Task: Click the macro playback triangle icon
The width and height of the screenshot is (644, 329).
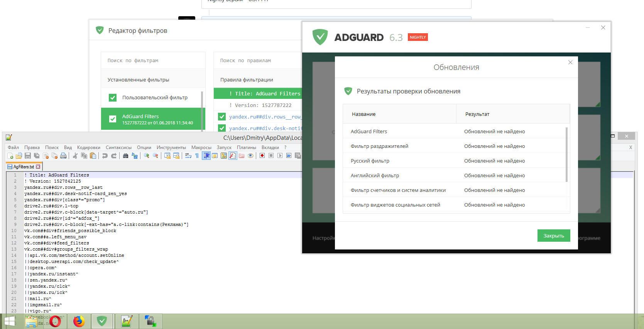Action: coord(280,156)
